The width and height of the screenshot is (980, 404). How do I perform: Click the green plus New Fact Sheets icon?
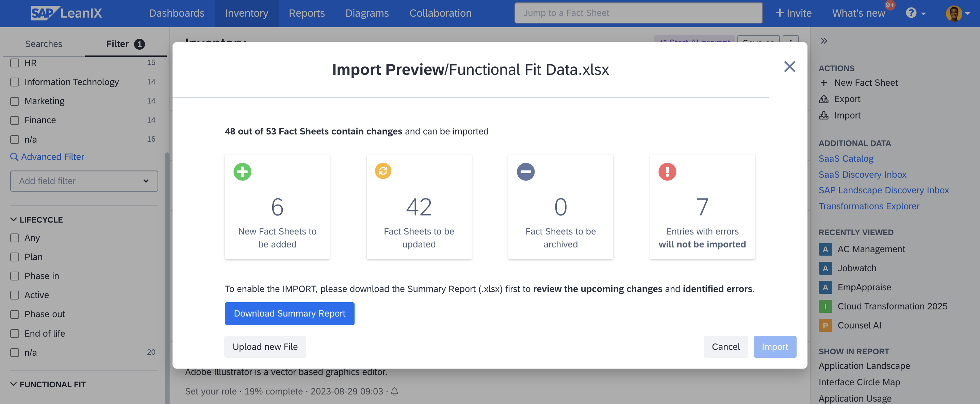coord(242,172)
